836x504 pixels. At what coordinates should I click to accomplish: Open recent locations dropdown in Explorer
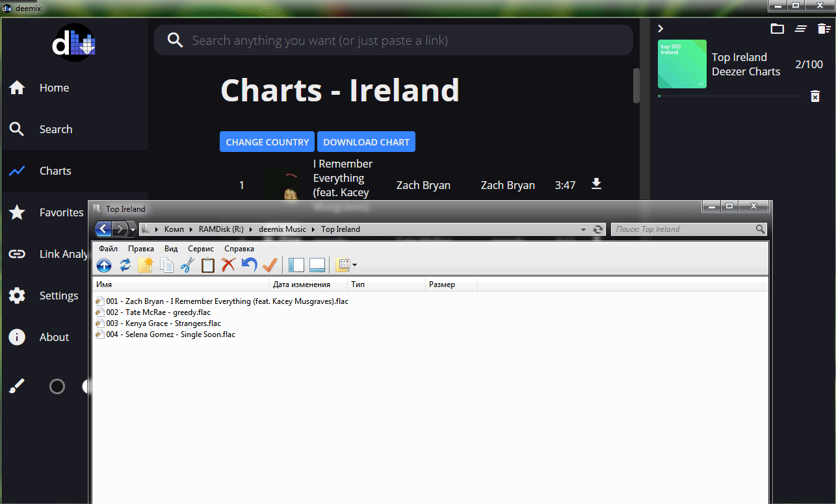coord(133,229)
